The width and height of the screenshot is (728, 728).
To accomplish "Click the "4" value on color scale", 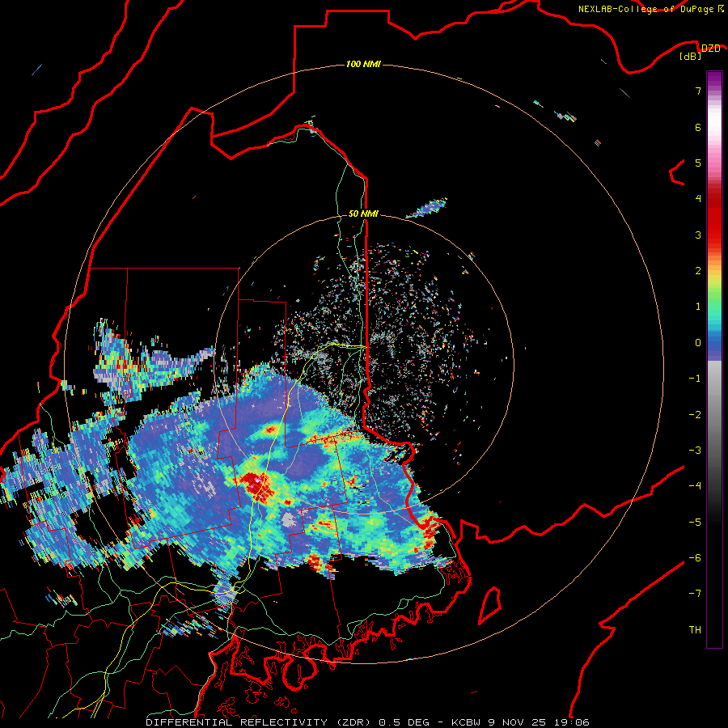I will (698, 199).
